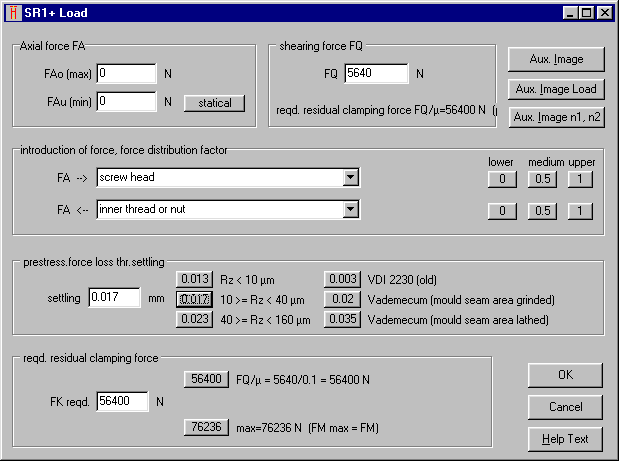Click the SR1+ app icon in title bar
619x461 pixels.
point(12,12)
